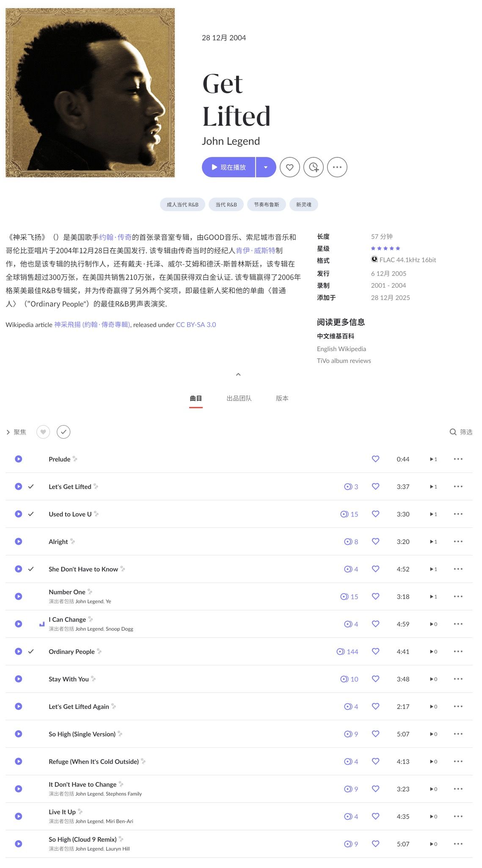Set the five-star album rating
The image size is (482, 868).
pos(397,248)
